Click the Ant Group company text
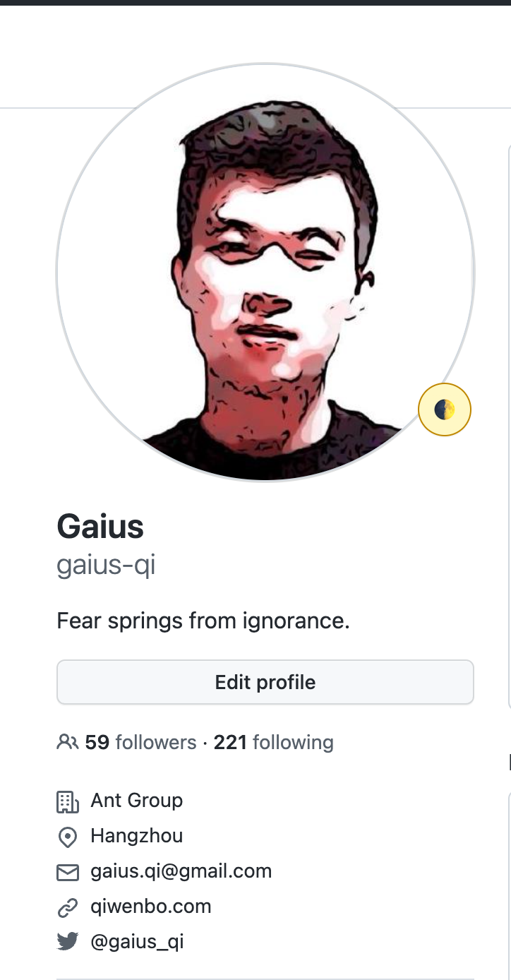The height and width of the screenshot is (980, 511). pos(137,801)
